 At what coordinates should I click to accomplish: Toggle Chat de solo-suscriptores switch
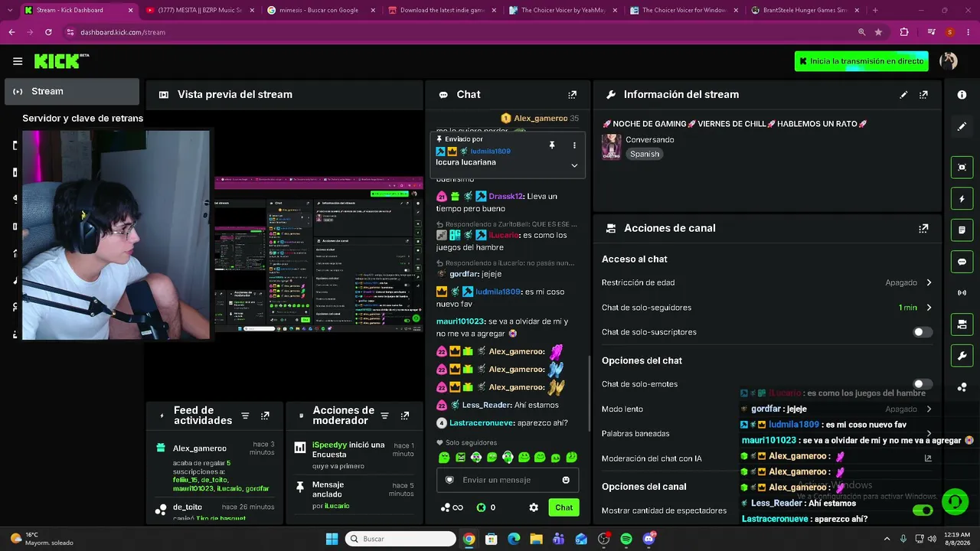click(x=923, y=332)
